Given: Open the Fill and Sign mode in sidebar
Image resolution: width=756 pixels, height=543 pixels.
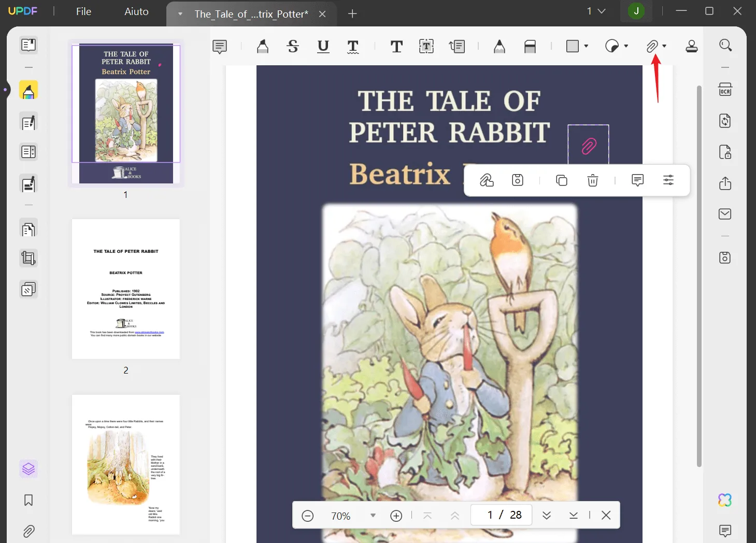Looking at the screenshot, I should 28,184.
